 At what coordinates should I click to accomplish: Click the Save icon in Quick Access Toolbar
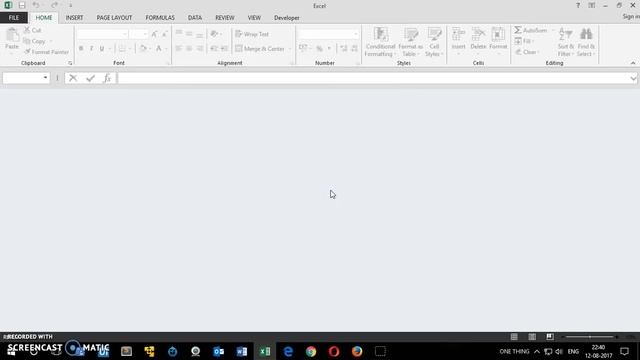[x=22, y=5]
